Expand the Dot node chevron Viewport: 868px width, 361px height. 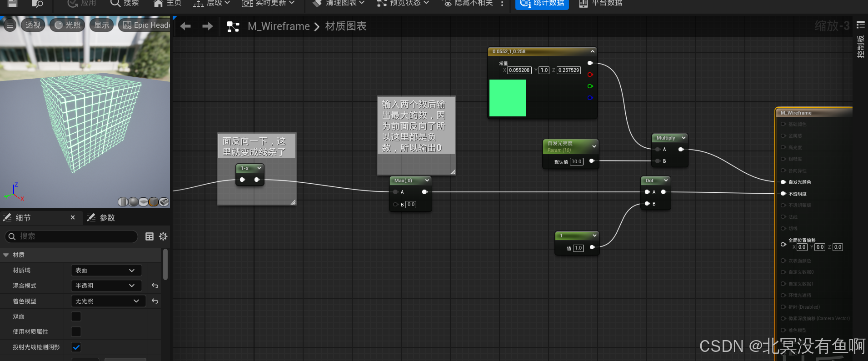[666, 180]
